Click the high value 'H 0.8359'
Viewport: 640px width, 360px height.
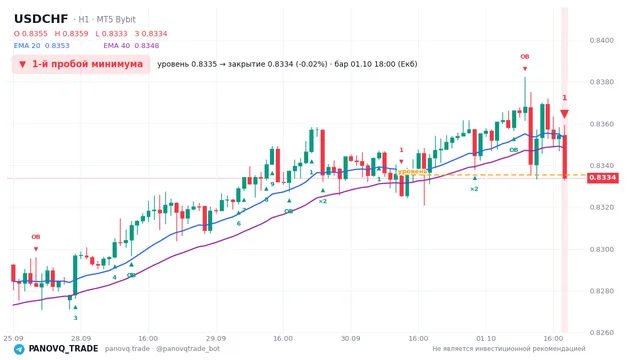pyautogui.click(x=71, y=33)
